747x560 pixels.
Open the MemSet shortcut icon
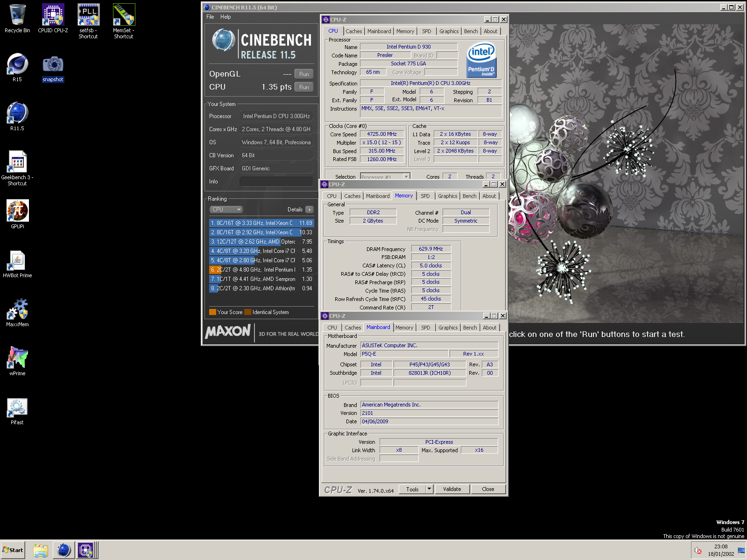point(124,21)
